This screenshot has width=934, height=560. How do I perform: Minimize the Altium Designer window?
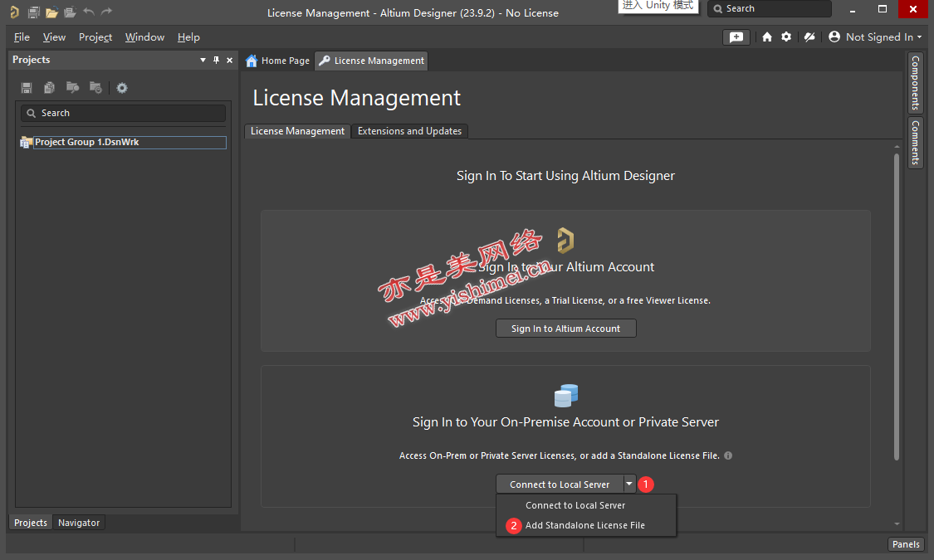click(x=853, y=9)
